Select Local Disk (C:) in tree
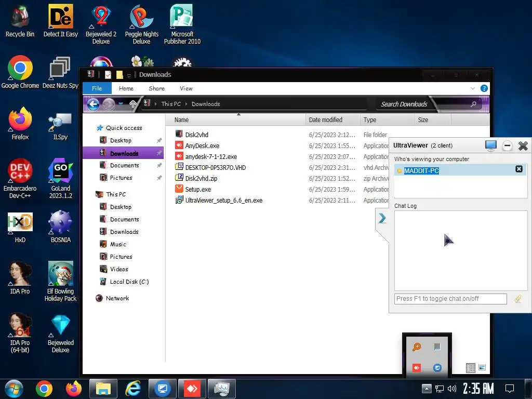Viewport: 532px width, 399px height. tap(129, 282)
